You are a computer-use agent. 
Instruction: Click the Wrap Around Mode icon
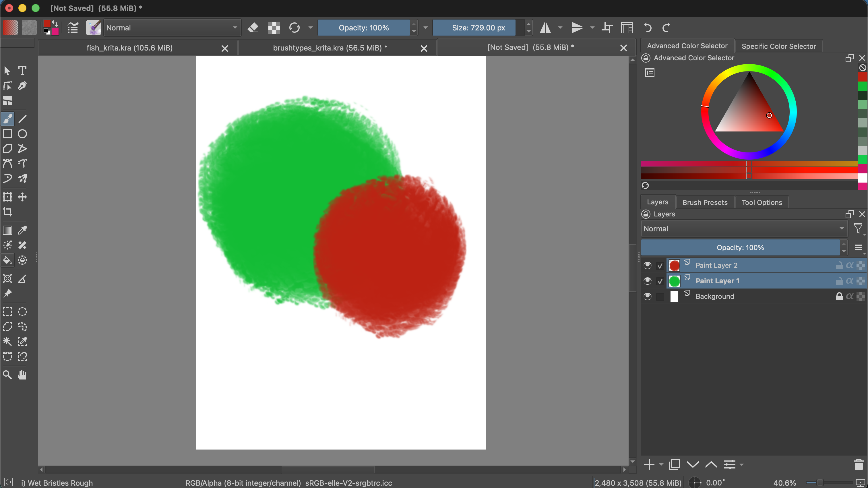[607, 28]
